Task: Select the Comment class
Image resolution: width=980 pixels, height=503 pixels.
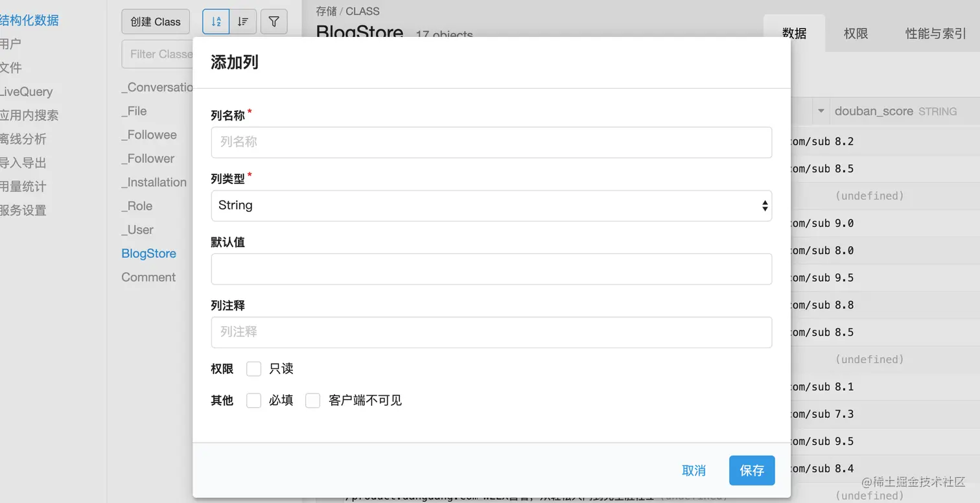Action: [148, 277]
